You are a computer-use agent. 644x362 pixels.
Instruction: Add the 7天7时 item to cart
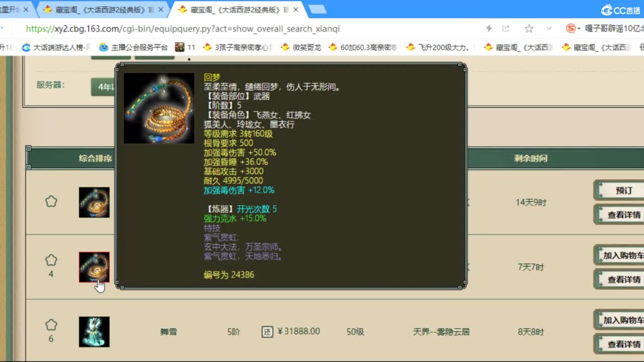coord(619,255)
